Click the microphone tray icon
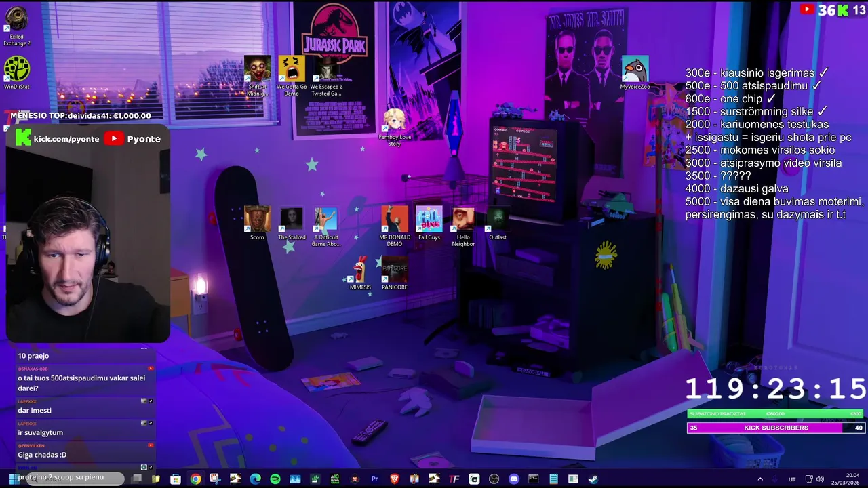Viewport: 868px width, 488px height. click(x=775, y=479)
